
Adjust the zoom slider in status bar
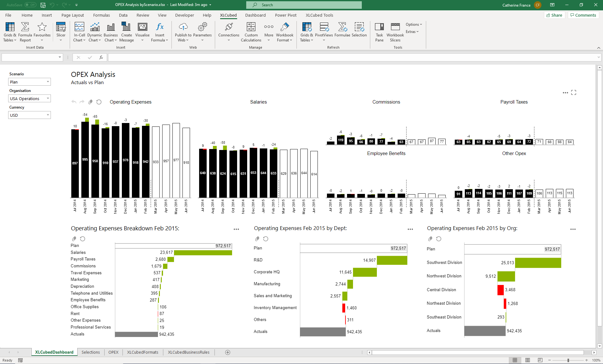coord(568,360)
